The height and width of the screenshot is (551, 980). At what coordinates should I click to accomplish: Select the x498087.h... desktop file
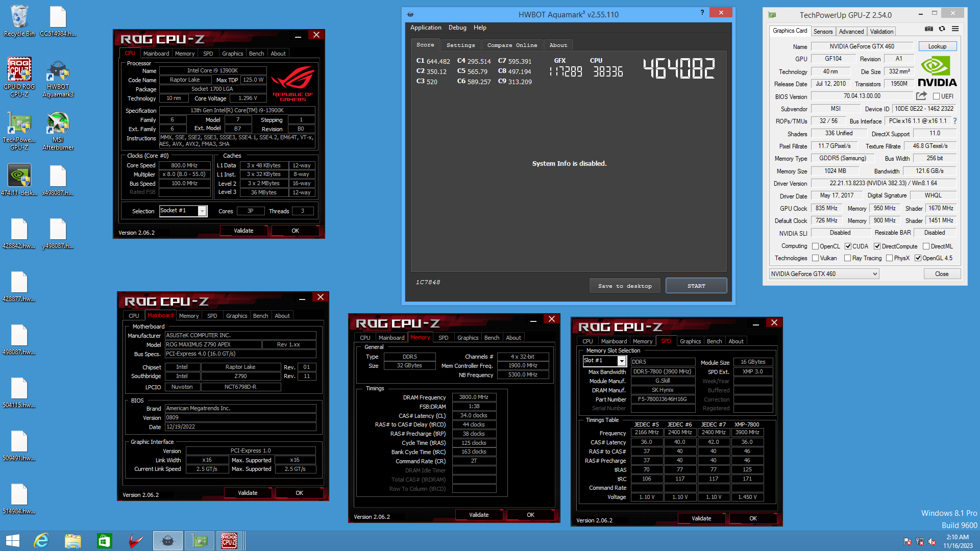pyautogui.click(x=58, y=180)
